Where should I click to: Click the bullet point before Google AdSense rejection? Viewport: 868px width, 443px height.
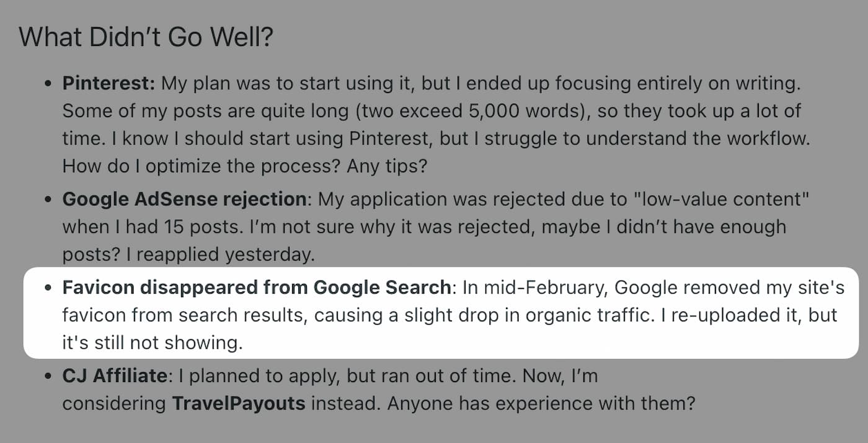pyautogui.click(x=48, y=200)
